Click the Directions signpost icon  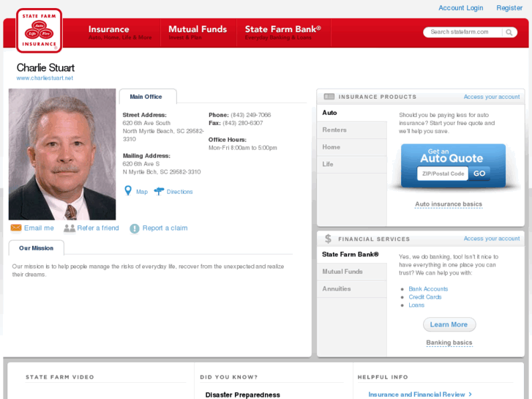tap(159, 192)
